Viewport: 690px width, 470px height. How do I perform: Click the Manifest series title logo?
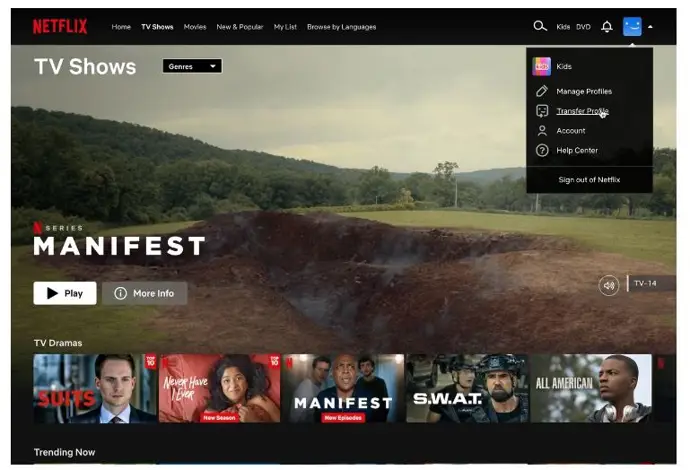[x=119, y=246]
